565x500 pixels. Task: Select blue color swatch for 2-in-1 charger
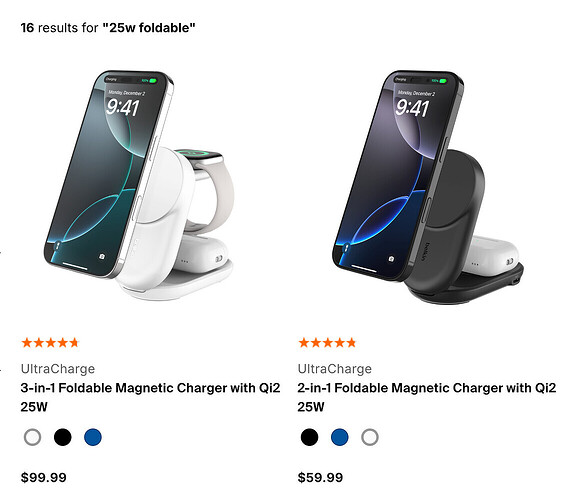pyautogui.click(x=340, y=437)
